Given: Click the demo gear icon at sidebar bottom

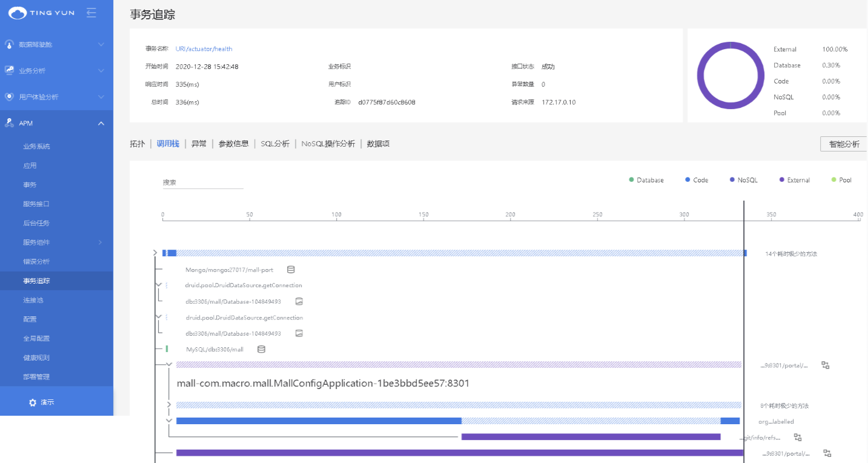Looking at the screenshot, I should [x=33, y=402].
